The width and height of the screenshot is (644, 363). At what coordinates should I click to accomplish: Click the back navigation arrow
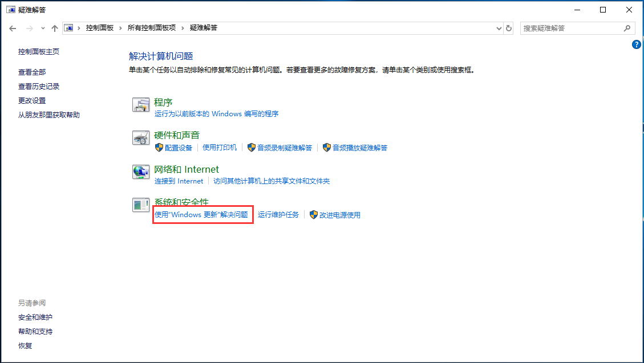click(12, 27)
